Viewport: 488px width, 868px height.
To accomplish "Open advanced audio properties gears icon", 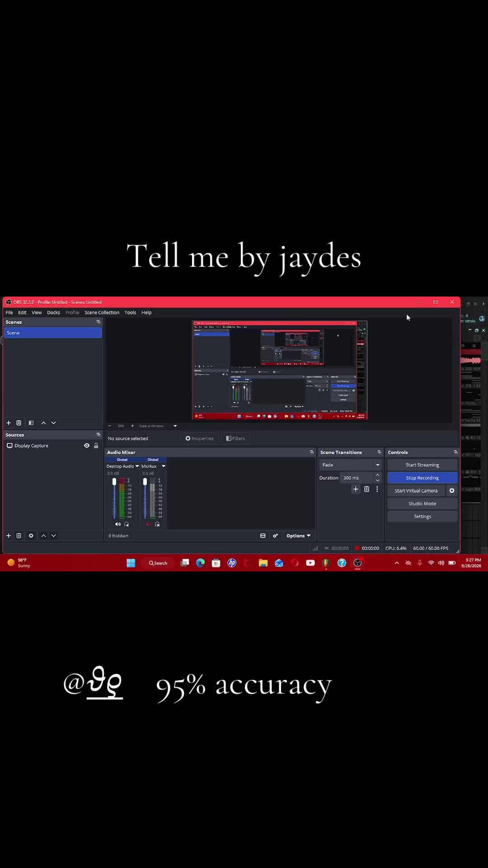I will point(275,536).
